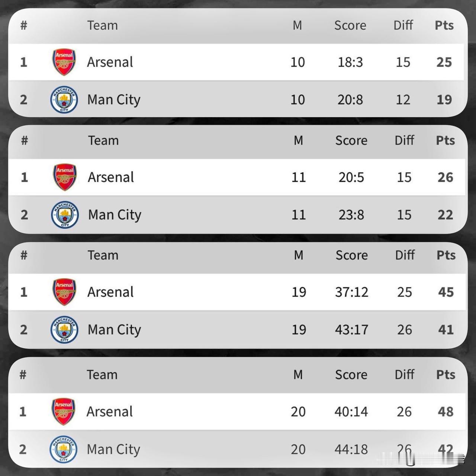
Task: Select the Man City name in the 43:17 row
Action: tap(114, 330)
